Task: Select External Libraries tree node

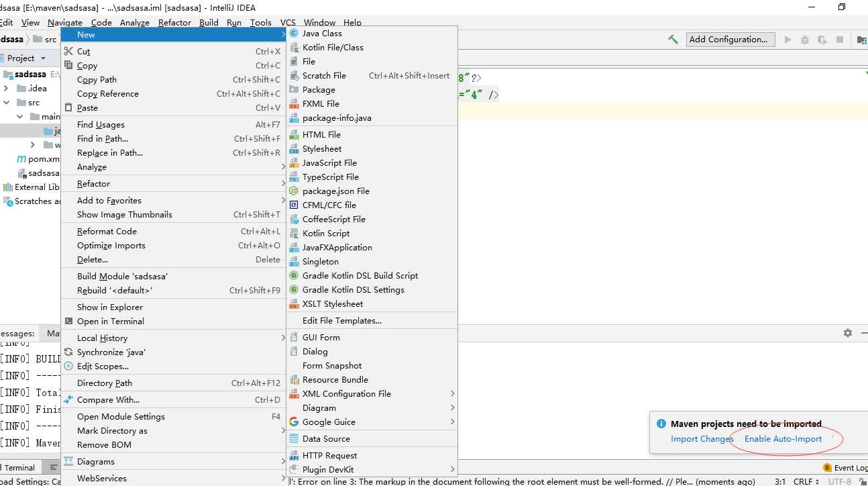Action: 32,187
